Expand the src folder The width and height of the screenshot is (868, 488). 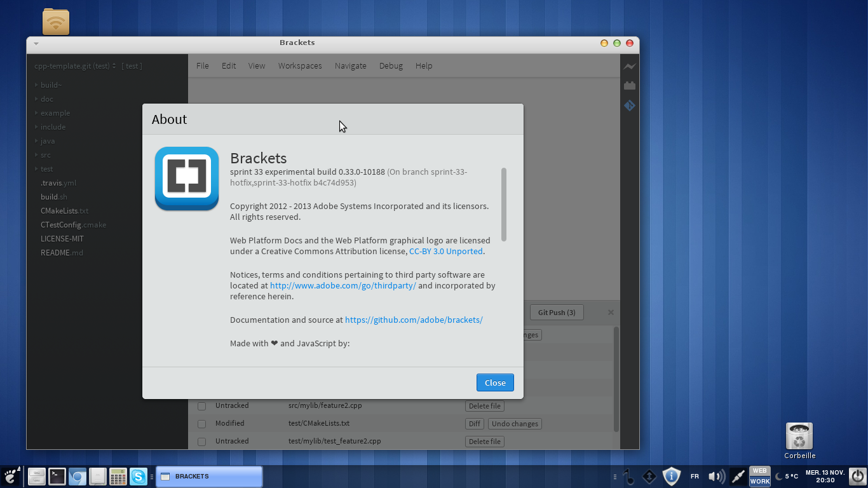coord(36,154)
